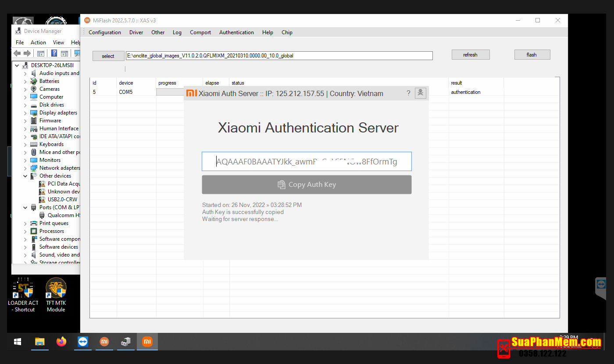Screen dimensions: 614x364
Task: Click the question mark help icon in Auth dialog
Action: click(408, 93)
